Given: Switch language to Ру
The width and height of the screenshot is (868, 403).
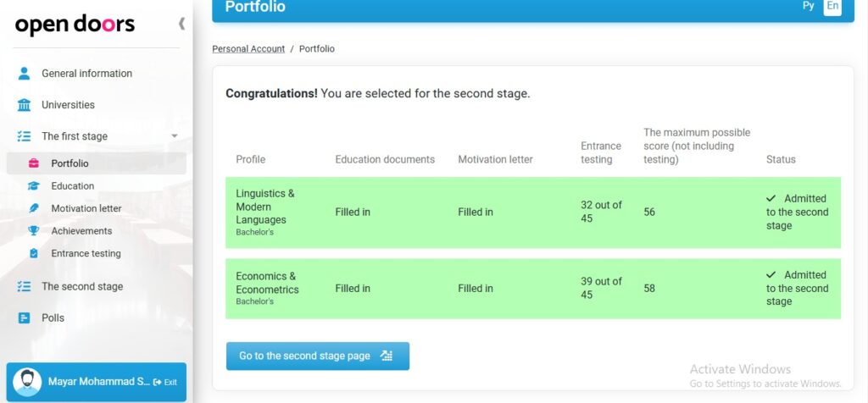Looking at the screenshot, I should (x=808, y=6).
